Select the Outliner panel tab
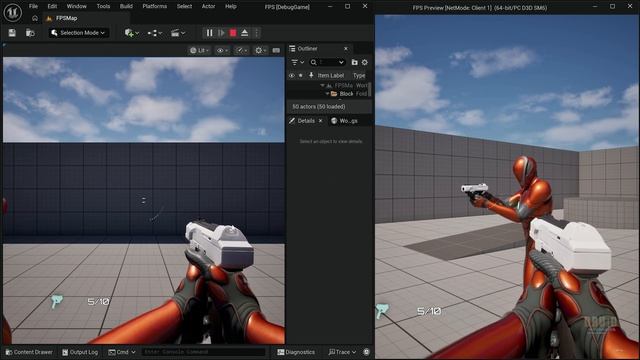 [307, 49]
